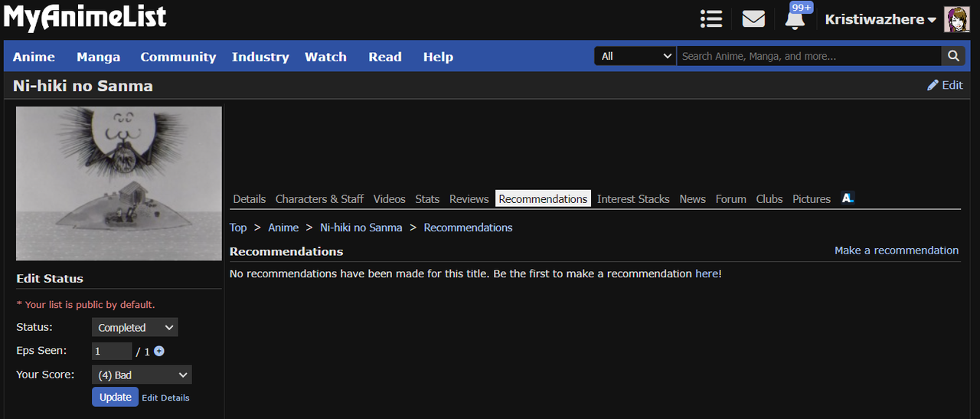Switch to the Clubs tab
Image resolution: width=980 pixels, height=419 pixels.
click(769, 199)
